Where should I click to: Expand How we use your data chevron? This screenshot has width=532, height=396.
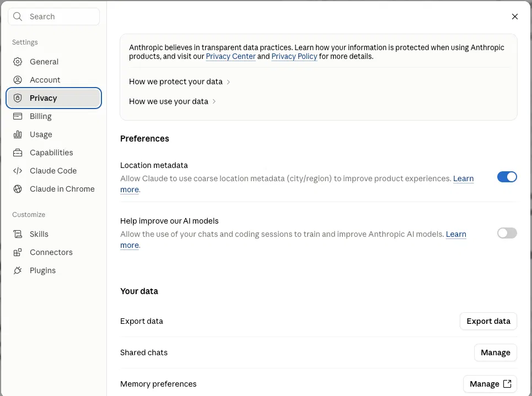[214, 102]
